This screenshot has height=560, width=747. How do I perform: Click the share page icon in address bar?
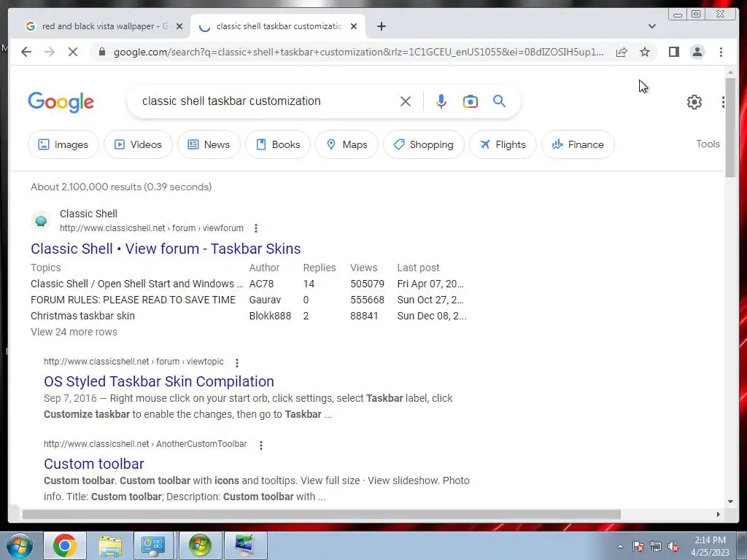tap(622, 52)
